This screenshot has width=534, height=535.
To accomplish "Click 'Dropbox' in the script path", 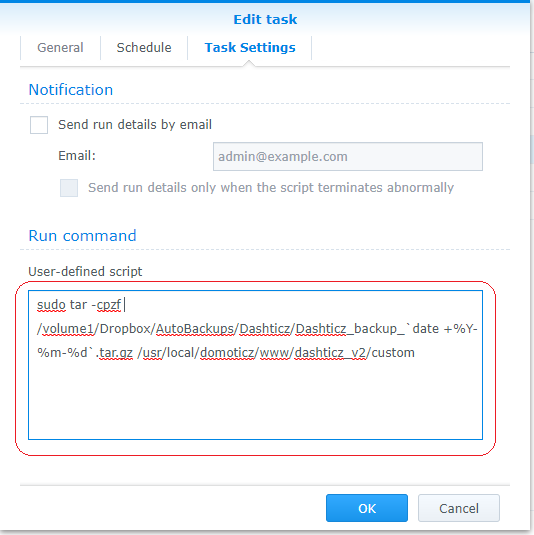I will 125,329.
